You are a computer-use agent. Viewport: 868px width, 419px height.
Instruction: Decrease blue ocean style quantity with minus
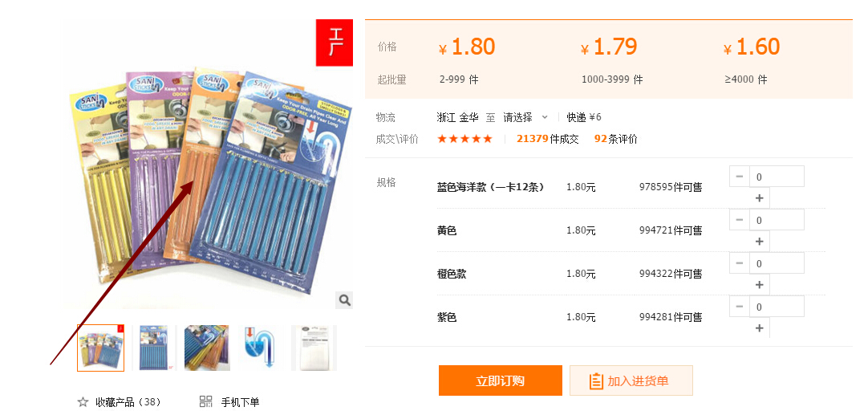point(740,177)
